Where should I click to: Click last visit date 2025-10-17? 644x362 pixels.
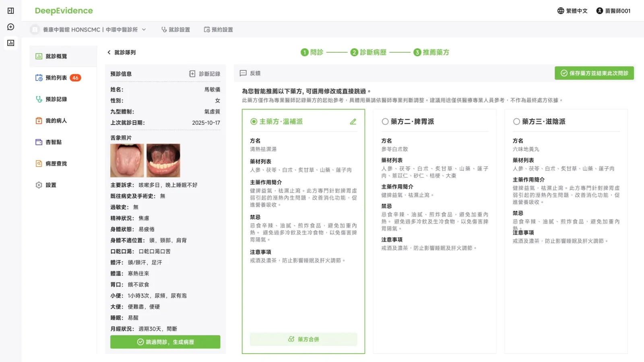(x=206, y=123)
